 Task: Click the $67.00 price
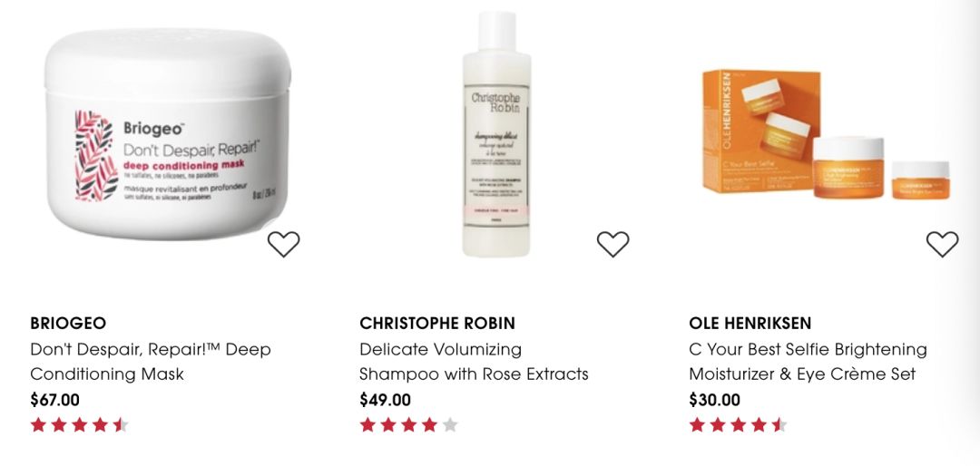coord(55,400)
